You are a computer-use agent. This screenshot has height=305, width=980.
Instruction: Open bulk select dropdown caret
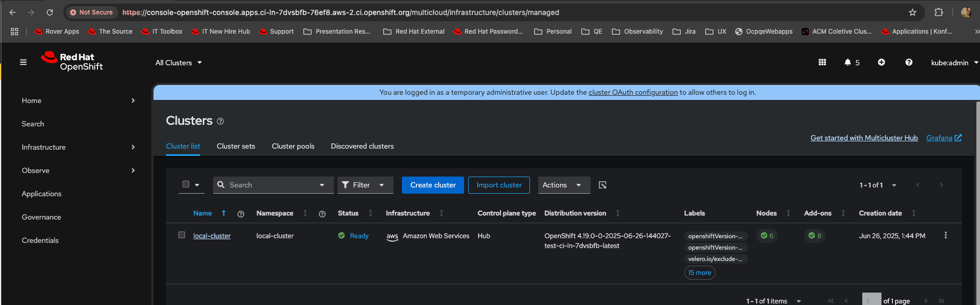click(197, 185)
